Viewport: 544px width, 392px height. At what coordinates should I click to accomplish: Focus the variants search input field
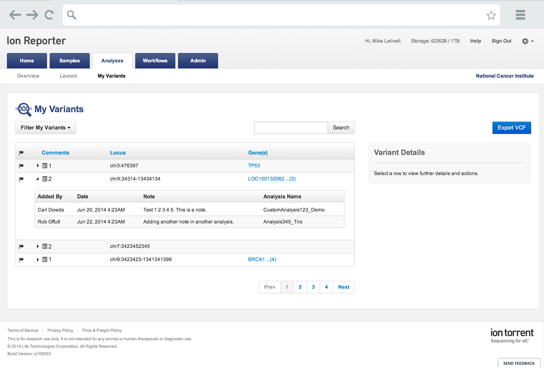[x=291, y=128]
